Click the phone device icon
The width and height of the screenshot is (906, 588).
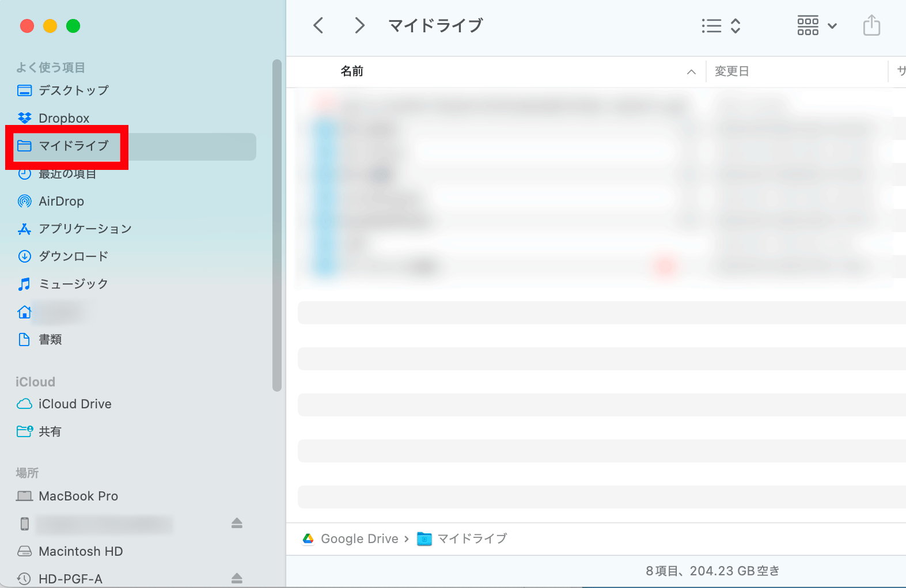24,523
